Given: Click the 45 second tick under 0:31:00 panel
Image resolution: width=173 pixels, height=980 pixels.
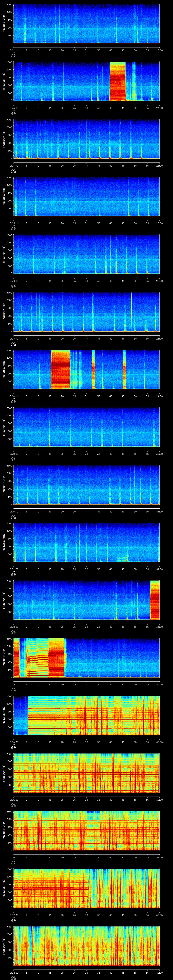Looking at the screenshot, I should pos(123,569).
